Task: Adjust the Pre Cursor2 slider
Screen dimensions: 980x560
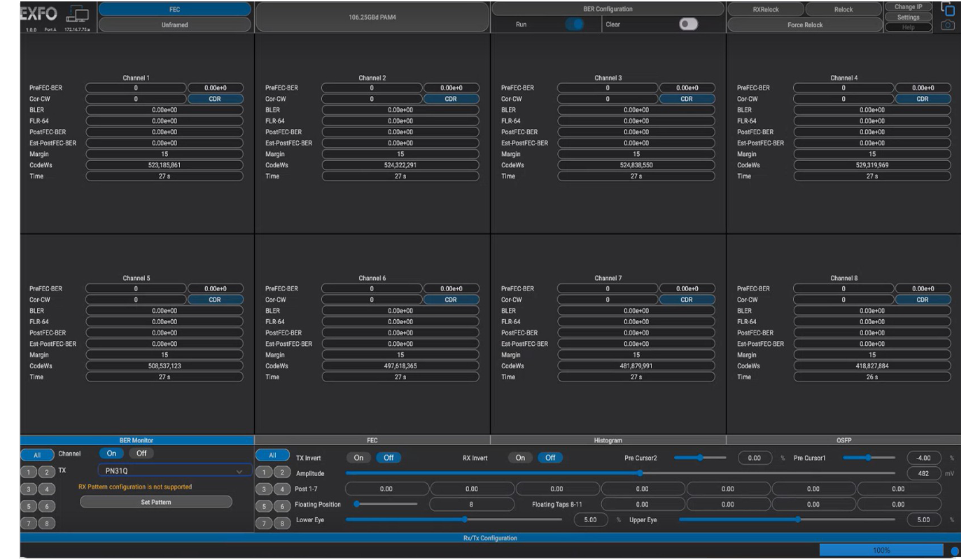Action: pyautogui.click(x=700, y=457)
